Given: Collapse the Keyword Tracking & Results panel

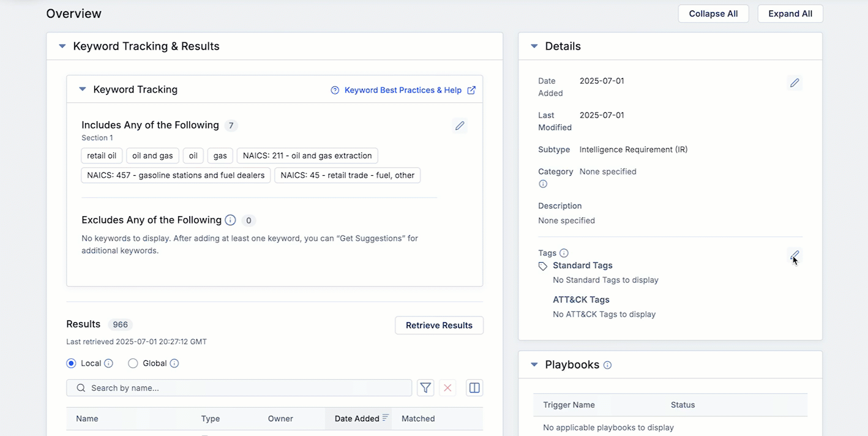Looking at the screenshot, I should click(x=62, y=47).
